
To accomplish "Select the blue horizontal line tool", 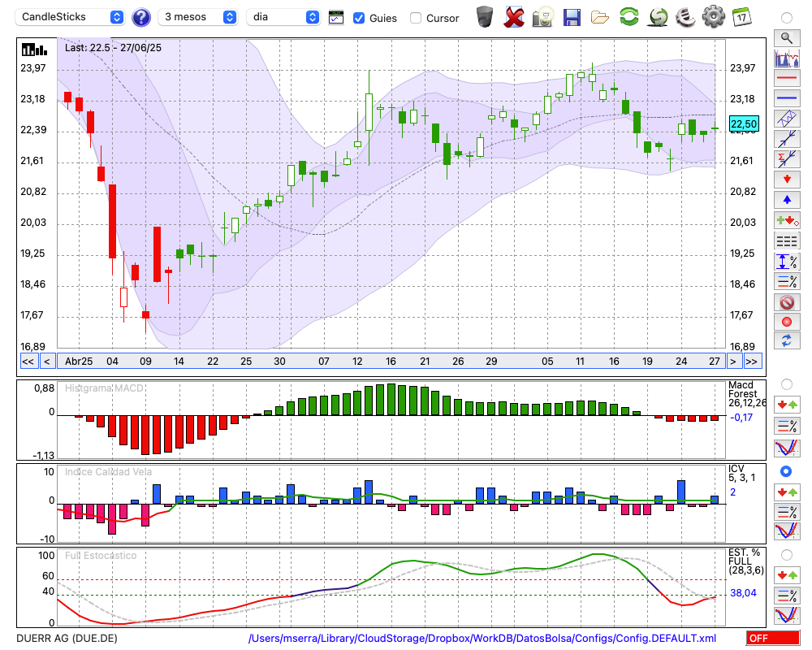I will [787, 98].
